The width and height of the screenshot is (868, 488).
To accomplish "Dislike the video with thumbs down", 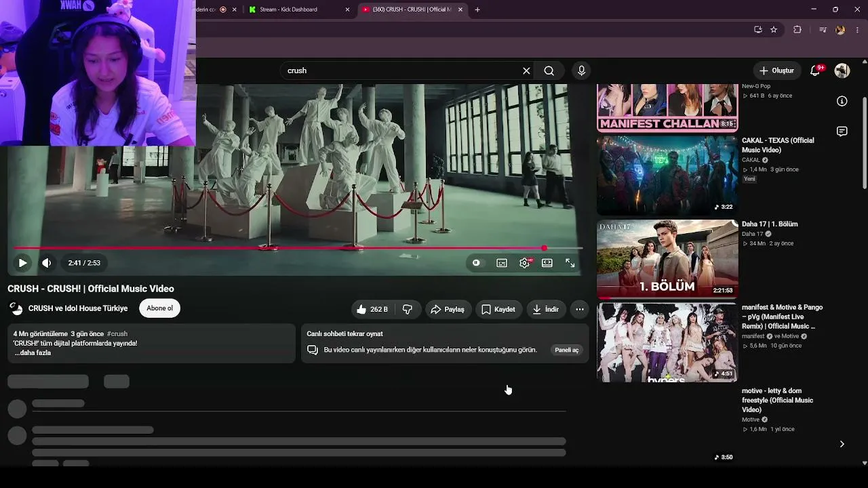I will click(x=408, y=309).
